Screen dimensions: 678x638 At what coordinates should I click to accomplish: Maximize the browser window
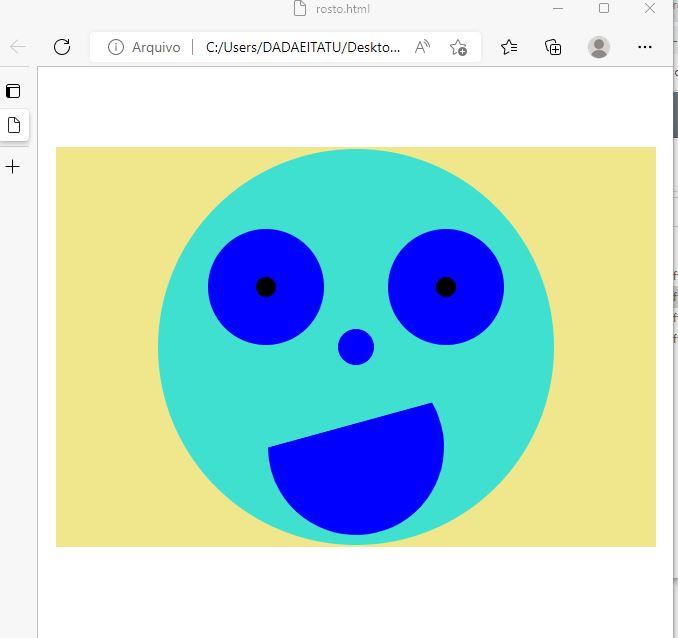604,8
